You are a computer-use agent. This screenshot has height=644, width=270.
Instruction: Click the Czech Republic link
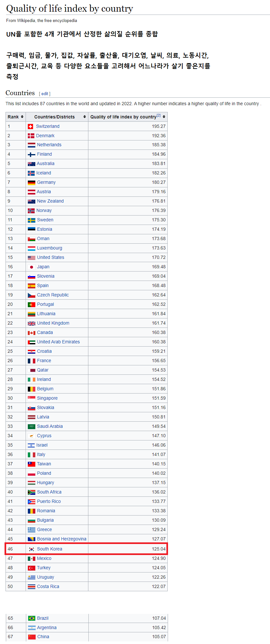point(53,295)
